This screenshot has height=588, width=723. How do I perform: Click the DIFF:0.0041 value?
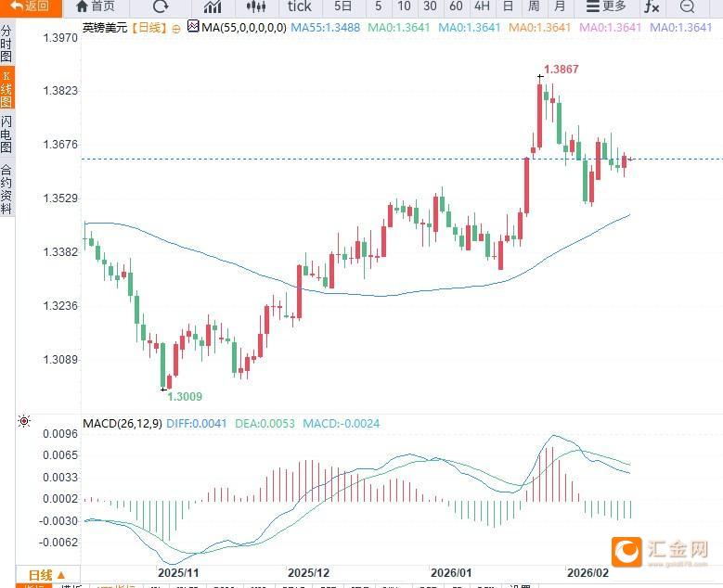coord(197,424)
